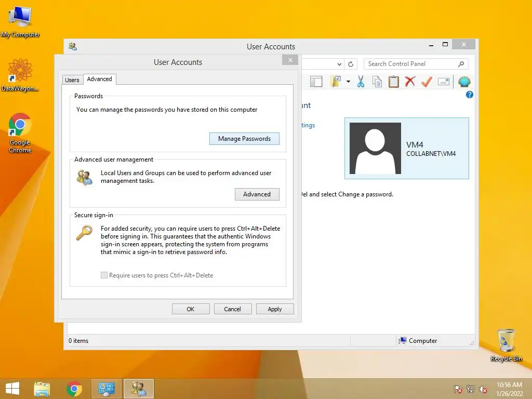Open the My Computer desktop icon

(20, 22)
